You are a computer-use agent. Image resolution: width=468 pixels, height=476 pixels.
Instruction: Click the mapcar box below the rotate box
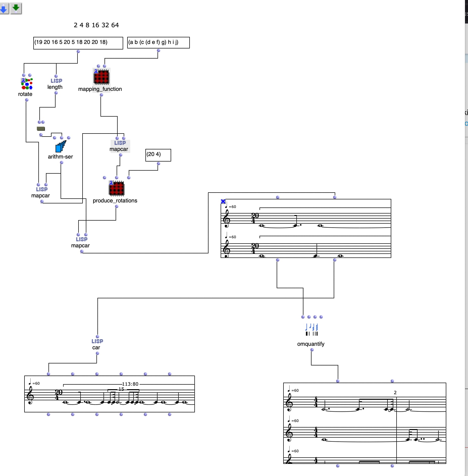tap(41, 192)
